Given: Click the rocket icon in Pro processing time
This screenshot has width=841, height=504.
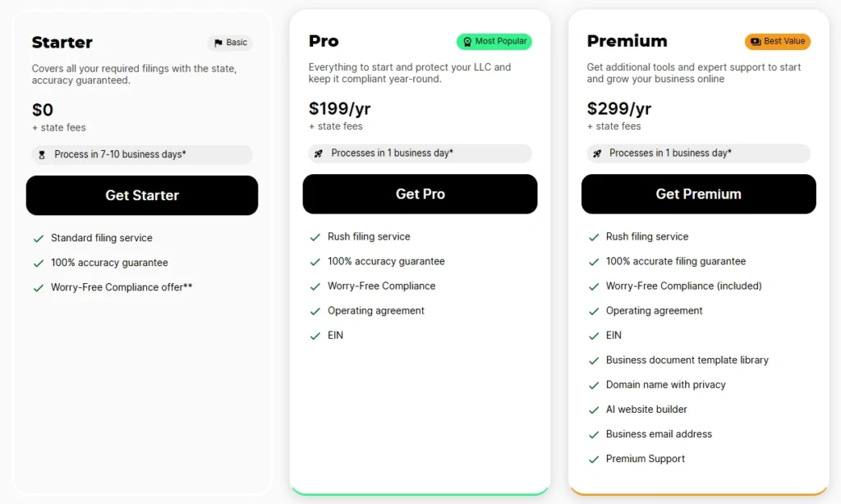Looking at the screenshot, I should pyautogui.click(x=319, y=153).
